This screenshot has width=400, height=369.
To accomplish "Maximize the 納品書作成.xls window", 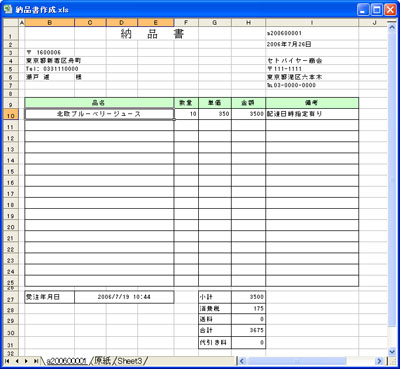I will (x=377, y=10).
